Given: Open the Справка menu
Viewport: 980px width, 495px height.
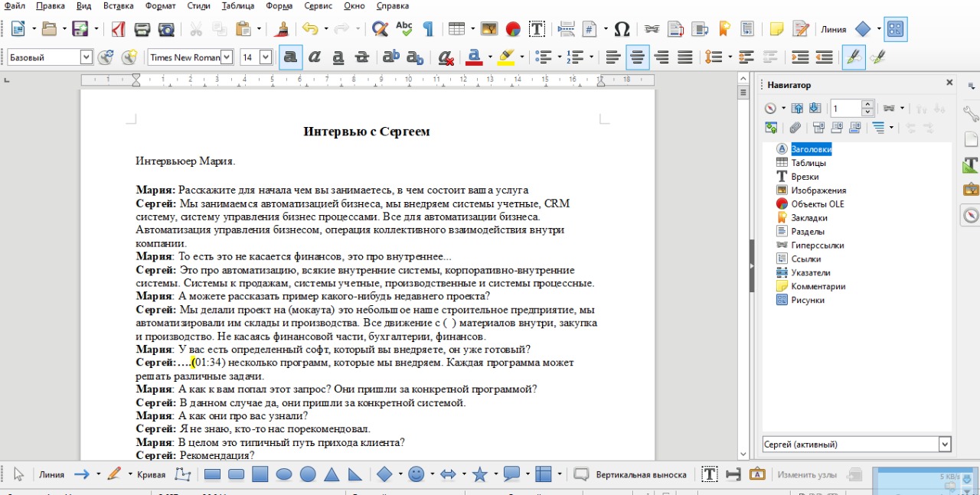Looking at the screenshot, I should point(393,5).
